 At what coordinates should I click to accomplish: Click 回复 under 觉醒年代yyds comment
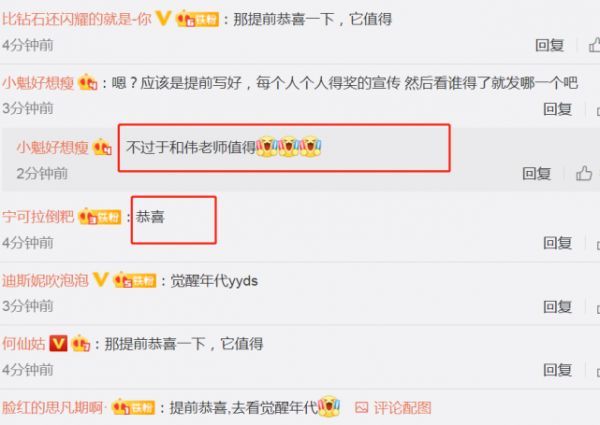tap(558, 306)
